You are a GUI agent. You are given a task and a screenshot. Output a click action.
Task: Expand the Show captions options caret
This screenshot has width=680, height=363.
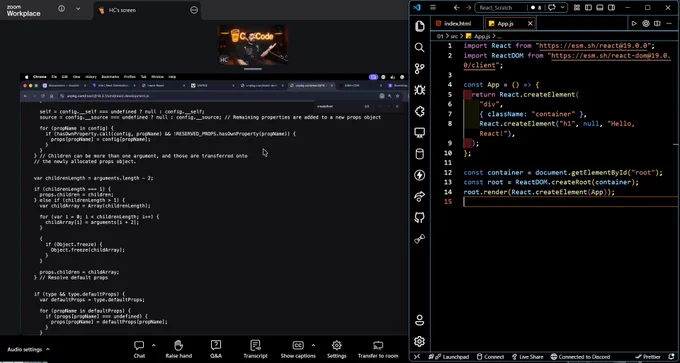314,345
